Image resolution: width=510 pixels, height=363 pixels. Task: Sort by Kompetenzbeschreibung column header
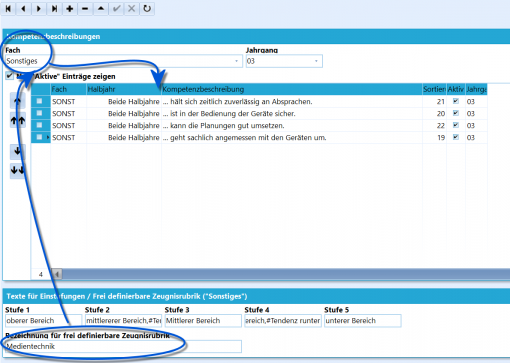[x=292, y=89]
